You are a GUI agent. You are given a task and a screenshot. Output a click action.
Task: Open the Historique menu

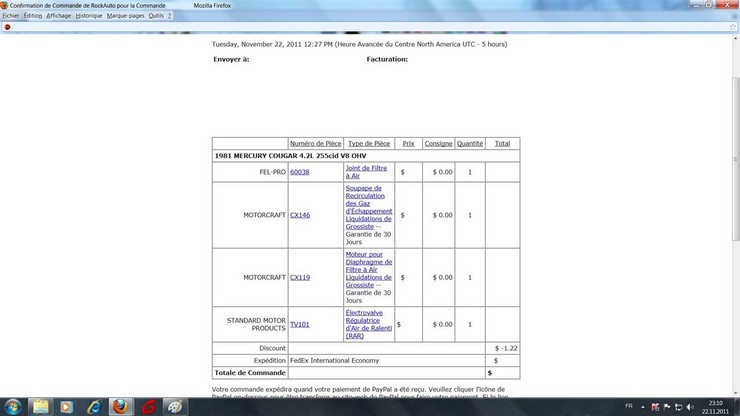(89, 16)
